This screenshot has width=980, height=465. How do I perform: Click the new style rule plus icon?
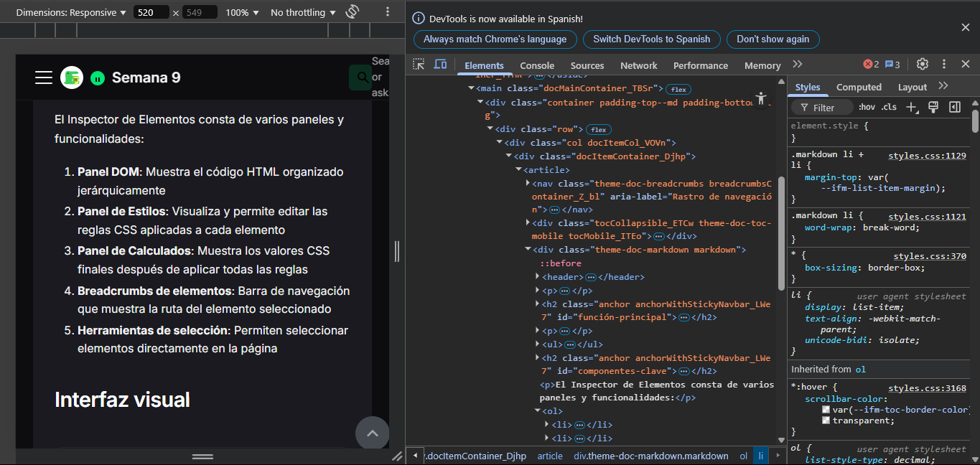pos(912,108)
